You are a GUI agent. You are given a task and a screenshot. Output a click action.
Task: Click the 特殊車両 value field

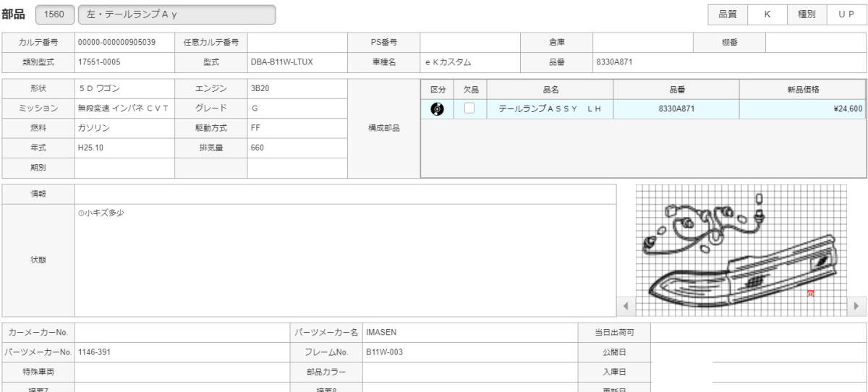pos(181,372)
